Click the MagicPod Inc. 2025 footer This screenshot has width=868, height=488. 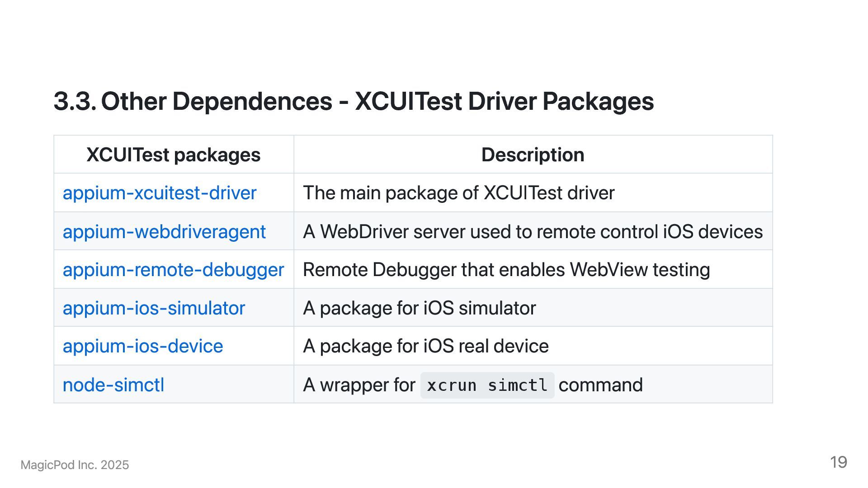click(x=75, y=465)
